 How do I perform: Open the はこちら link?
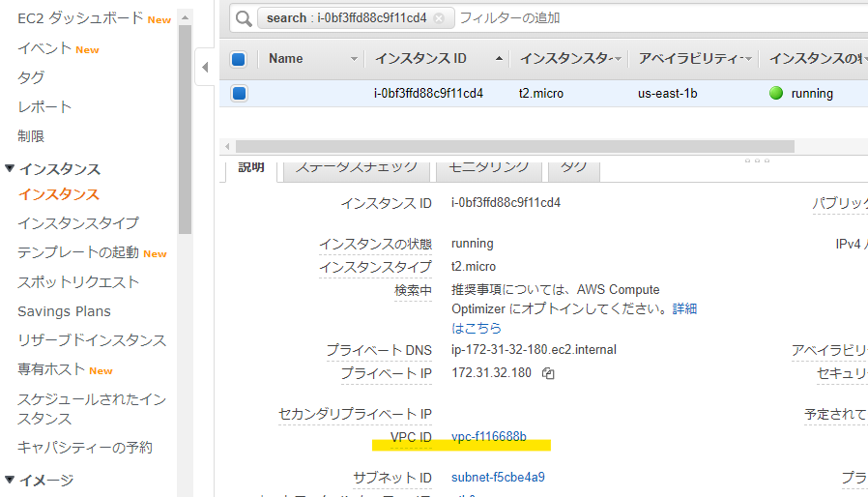(477, 328)
